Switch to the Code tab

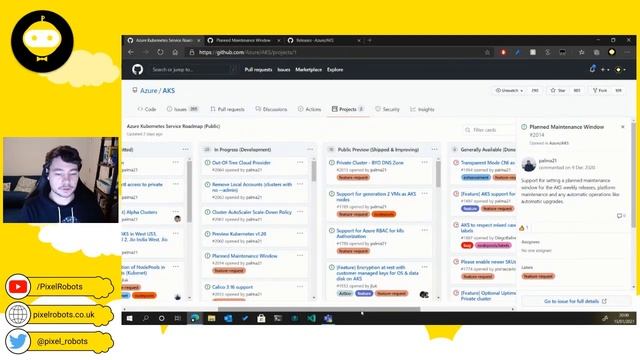(147, 109)
